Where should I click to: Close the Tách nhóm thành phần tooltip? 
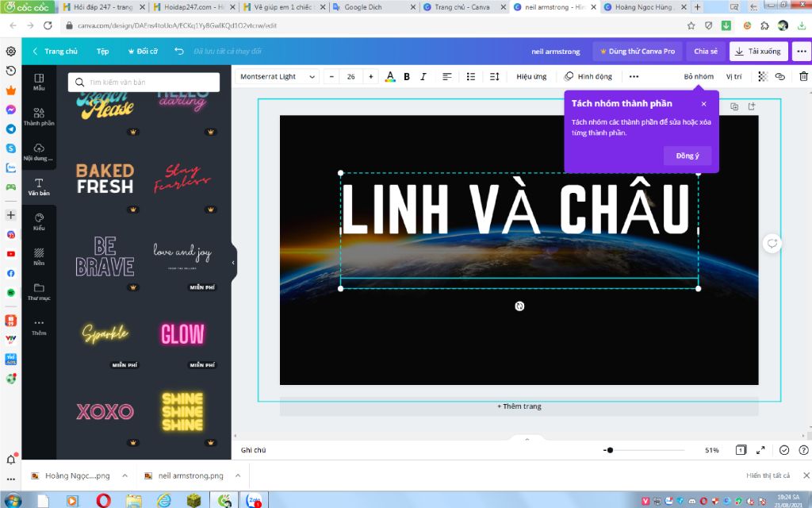coord(704,104)
